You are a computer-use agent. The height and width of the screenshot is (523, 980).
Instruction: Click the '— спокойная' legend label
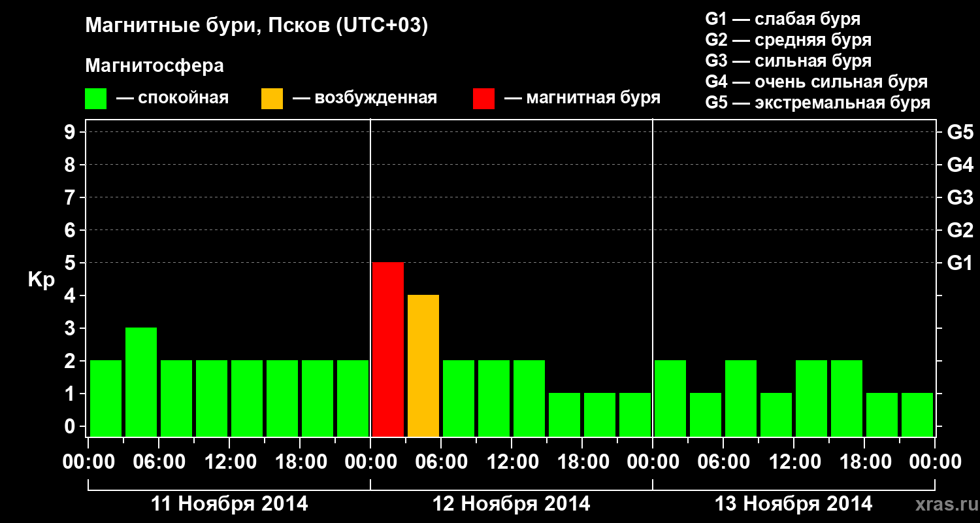pyautogui.click(x=172, y=98)
